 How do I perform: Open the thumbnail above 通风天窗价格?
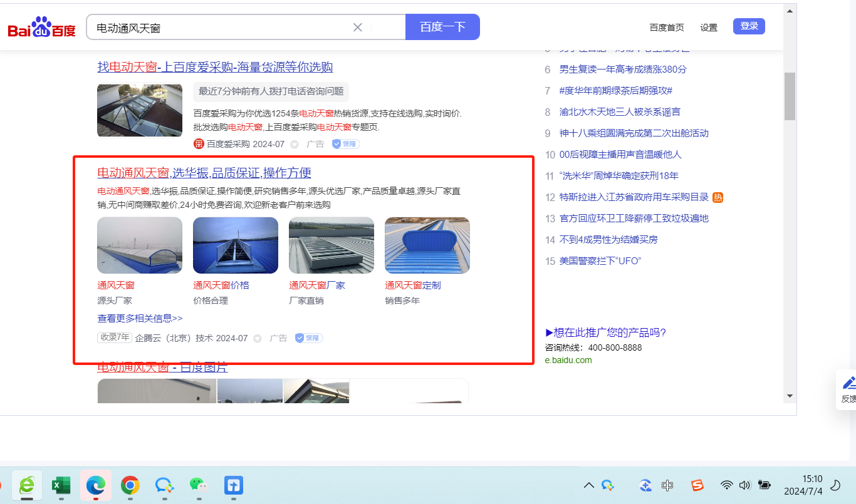(x=236, y=245)
